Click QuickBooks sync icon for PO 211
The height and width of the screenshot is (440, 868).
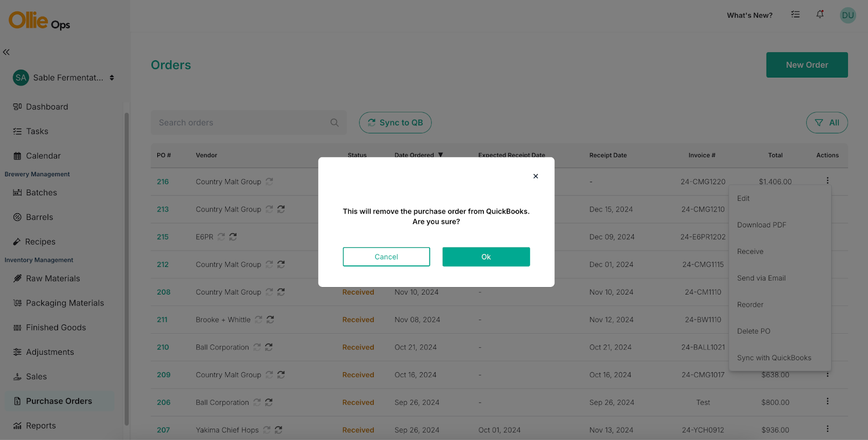coord(270,320)
